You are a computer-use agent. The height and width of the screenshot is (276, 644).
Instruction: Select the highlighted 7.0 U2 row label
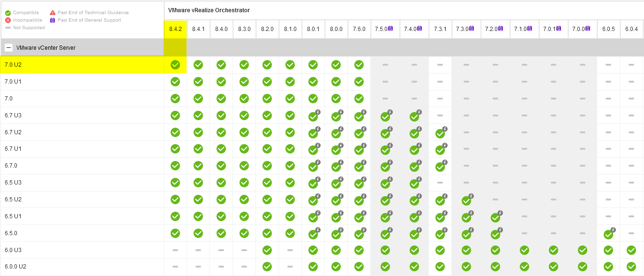point(13,65)
